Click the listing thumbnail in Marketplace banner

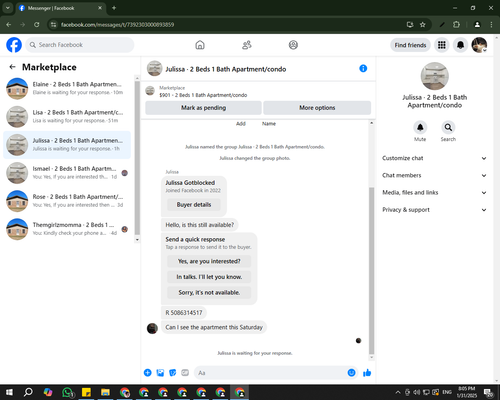coord(150,91)
